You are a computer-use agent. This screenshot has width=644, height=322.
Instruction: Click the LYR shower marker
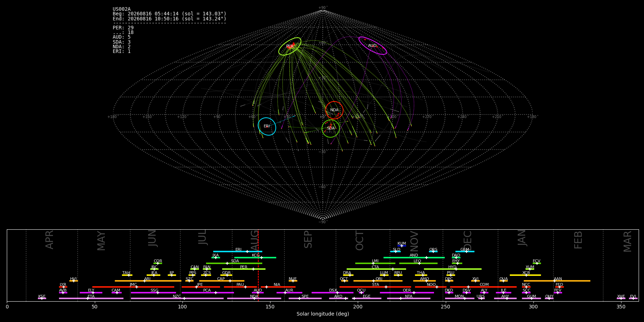63,287
